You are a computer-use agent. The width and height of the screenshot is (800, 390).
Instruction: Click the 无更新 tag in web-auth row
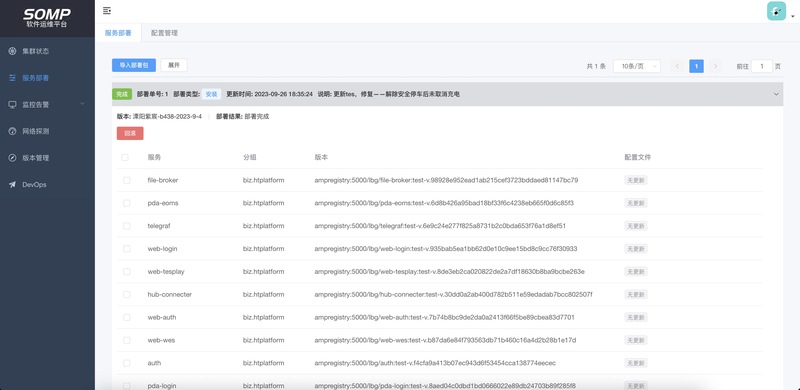(x=636, y=317)
